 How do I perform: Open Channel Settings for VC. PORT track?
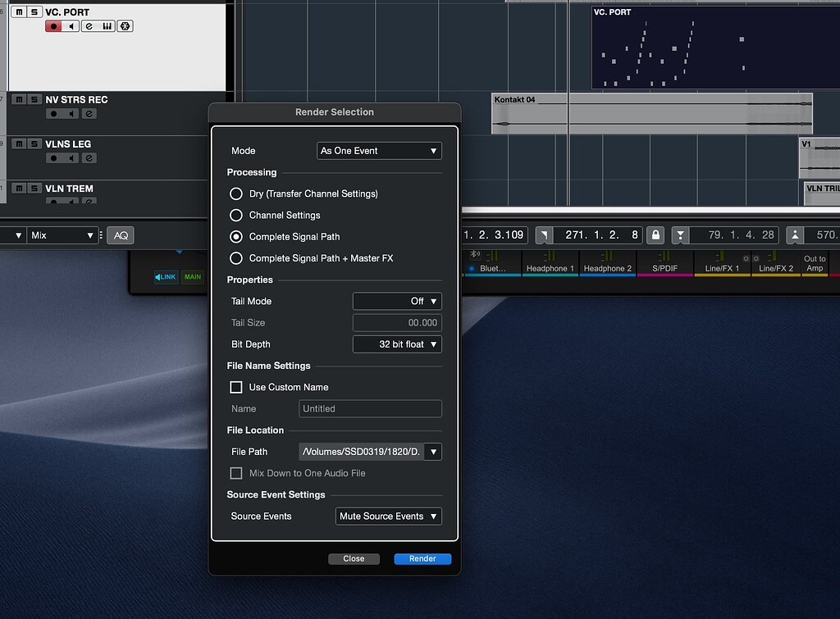[89, 26]
